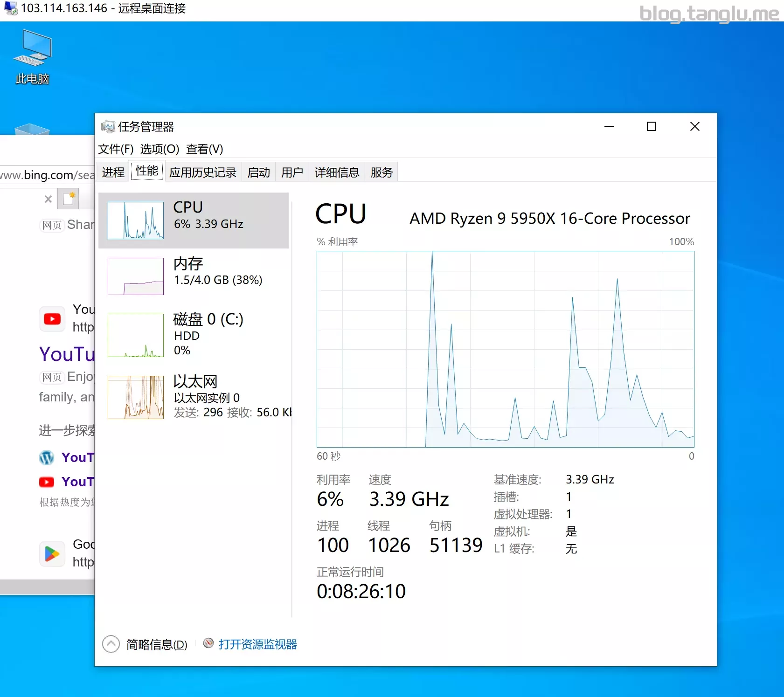
Task: Switch to the 用户 tab
Action: click(292, 173)
